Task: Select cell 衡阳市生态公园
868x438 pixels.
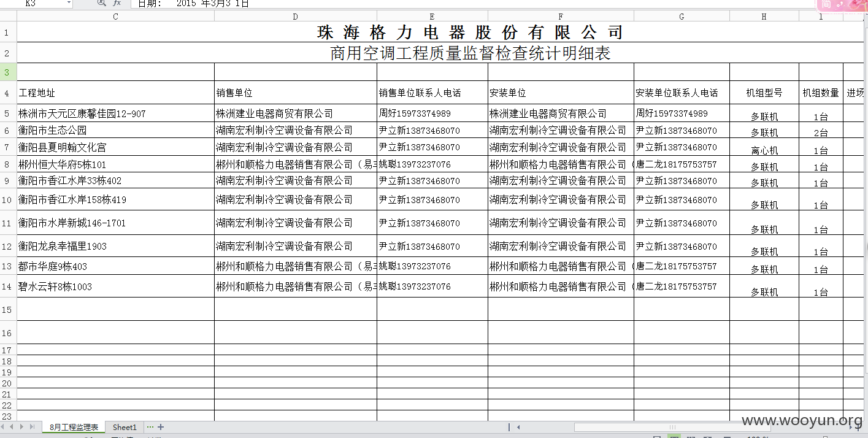Action: 115,130
